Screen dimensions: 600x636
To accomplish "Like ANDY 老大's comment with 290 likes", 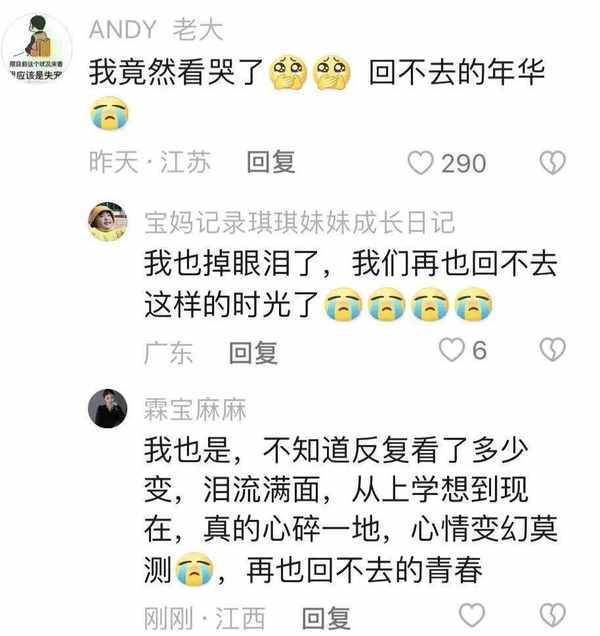I will coord(420,163).
